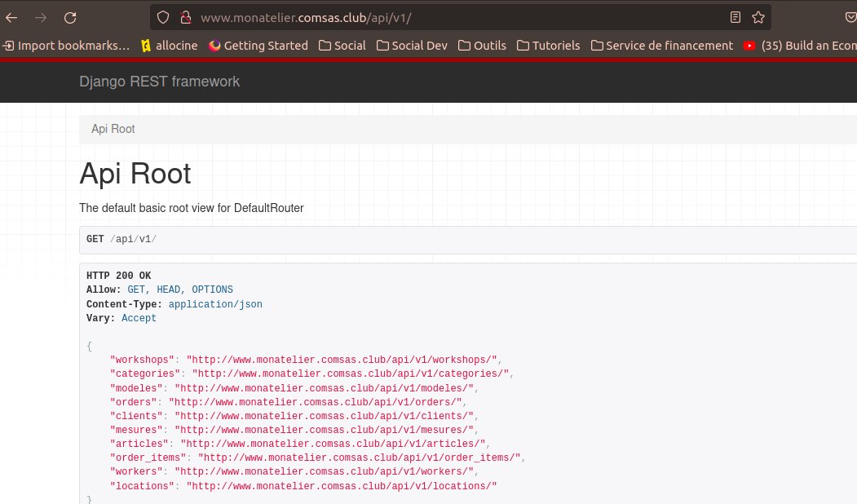The width and height of the screenshot is (857, 504).
Task: Click the "order_items" JSON key
Action: (148, 458)
